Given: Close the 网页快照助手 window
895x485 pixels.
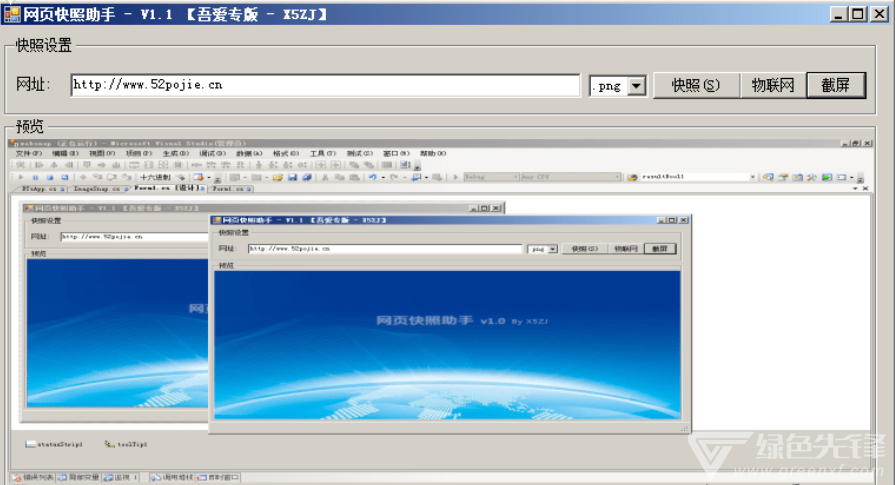Looking at the screenshot, I should click(879, 14).
